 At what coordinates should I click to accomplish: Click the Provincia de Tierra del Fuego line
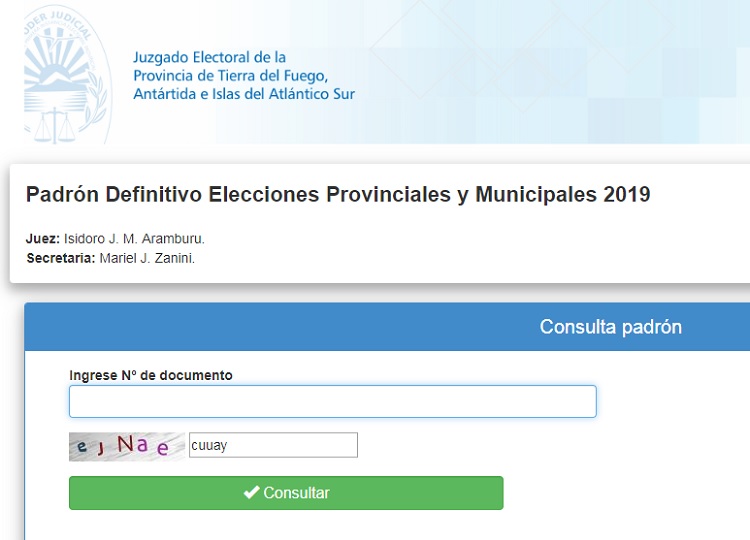[231, 76]
